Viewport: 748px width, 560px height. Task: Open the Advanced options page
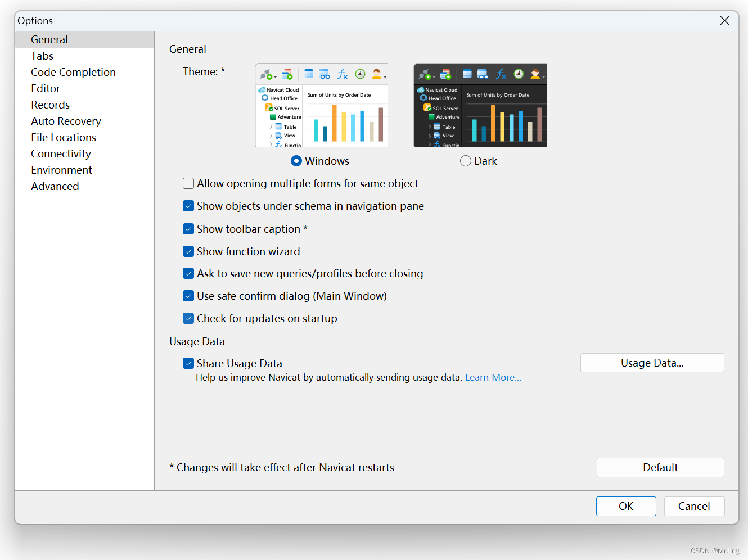tap(84, 186)
